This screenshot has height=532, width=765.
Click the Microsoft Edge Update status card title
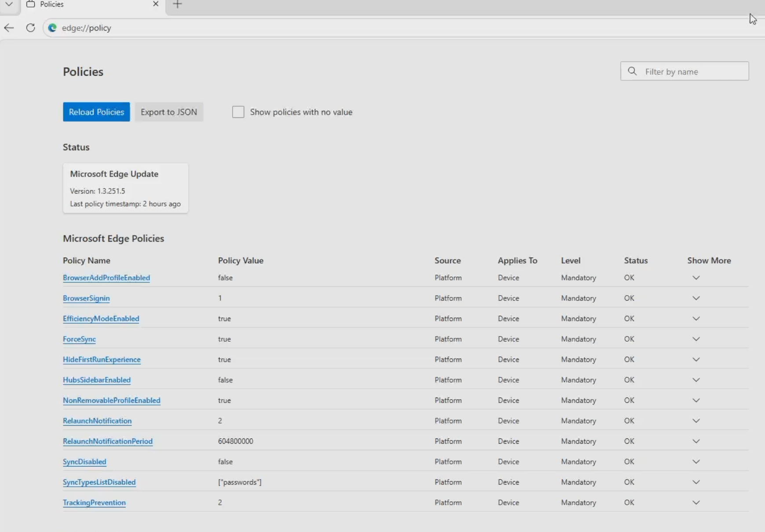(114, 174)
